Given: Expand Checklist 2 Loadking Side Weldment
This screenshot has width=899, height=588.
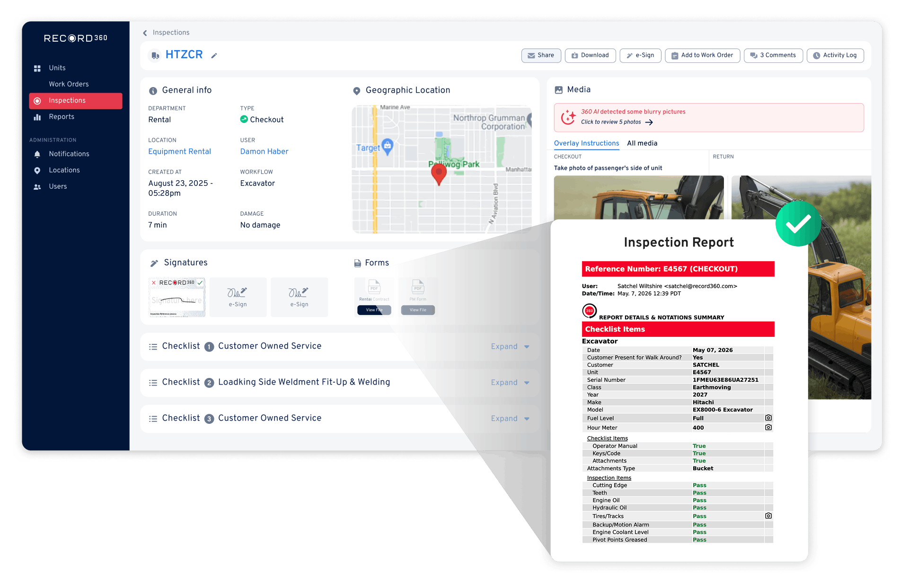Looking at the screenshot, I should (x=510, y=383).
